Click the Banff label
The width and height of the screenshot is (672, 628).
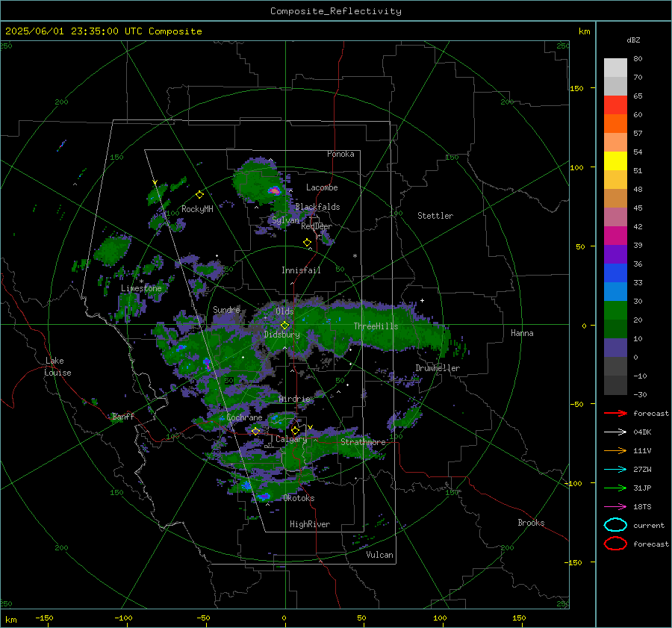coord(123,416)
